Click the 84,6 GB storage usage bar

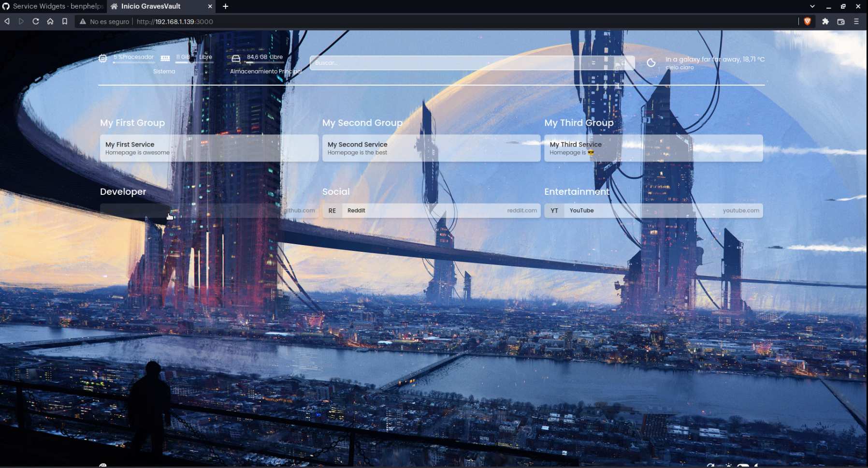(265, 62)
